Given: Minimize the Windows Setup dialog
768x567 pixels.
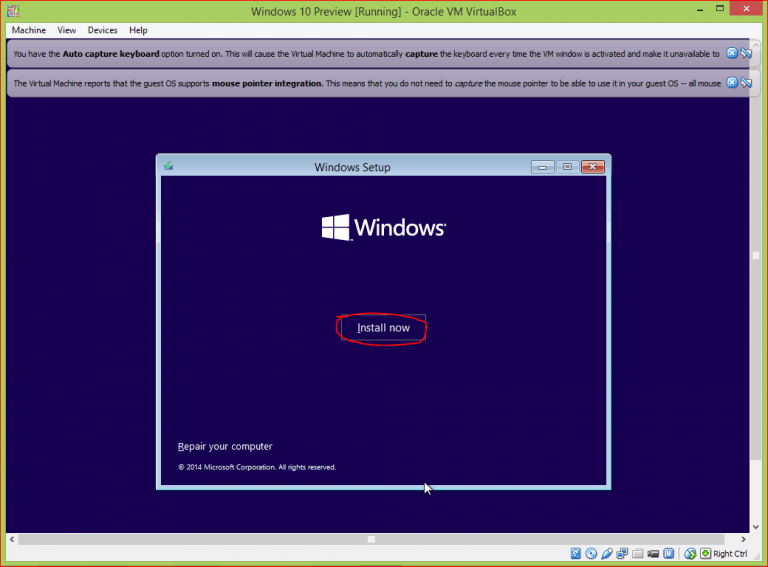Looking at the screenshot, I should click(x=542, y=167).
